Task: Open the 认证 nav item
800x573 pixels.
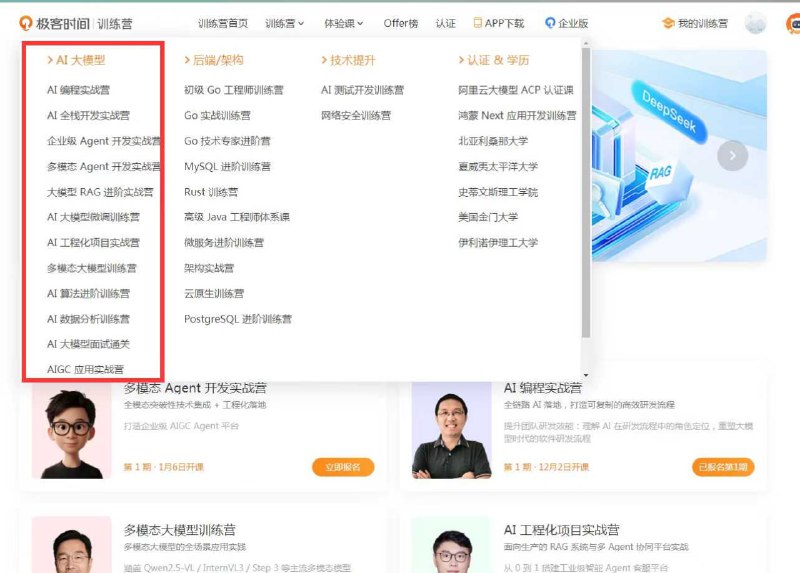Action: pyautogui.click(x=445, y=23)
